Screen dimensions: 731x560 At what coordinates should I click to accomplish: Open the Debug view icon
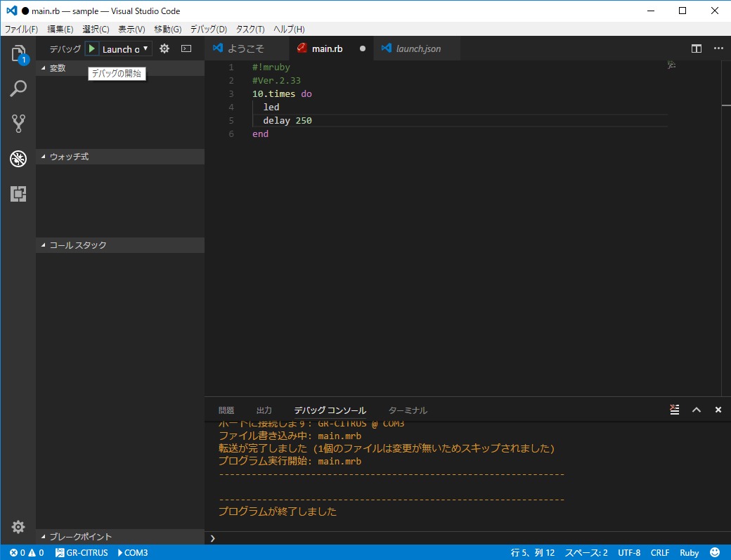pos(18,159)
